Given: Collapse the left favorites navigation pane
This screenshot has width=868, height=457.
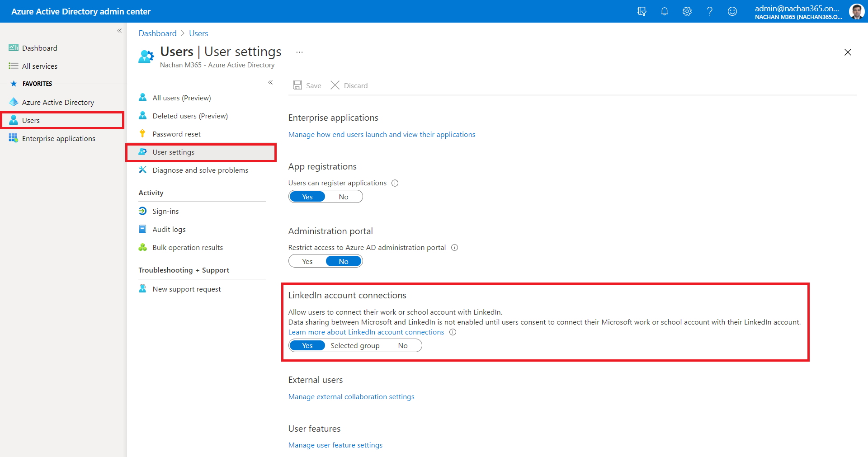Looking at the screenshot, I should 119,31.
